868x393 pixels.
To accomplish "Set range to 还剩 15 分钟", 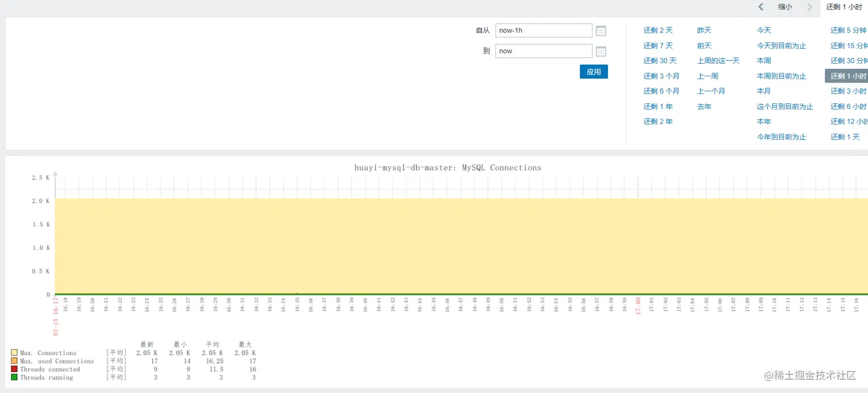I will click(849, 45).
